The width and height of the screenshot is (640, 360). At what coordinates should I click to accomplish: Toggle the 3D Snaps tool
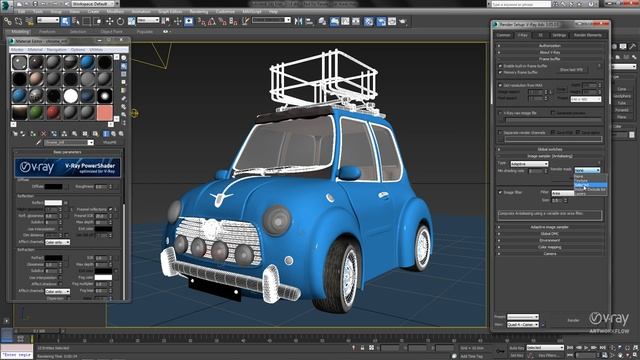point(201,21)
